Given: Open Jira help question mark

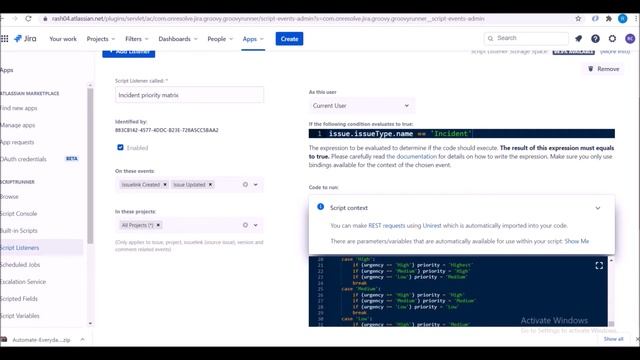Looking at the screenshot, I should [595, 39].
